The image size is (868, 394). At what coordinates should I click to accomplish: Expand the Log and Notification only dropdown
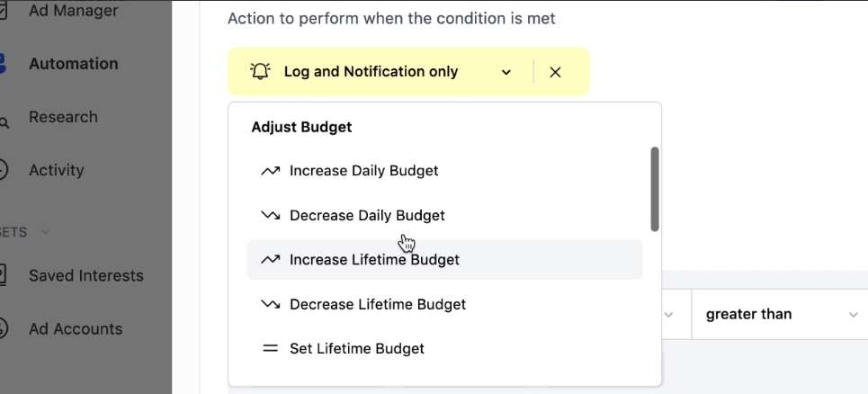506,72
